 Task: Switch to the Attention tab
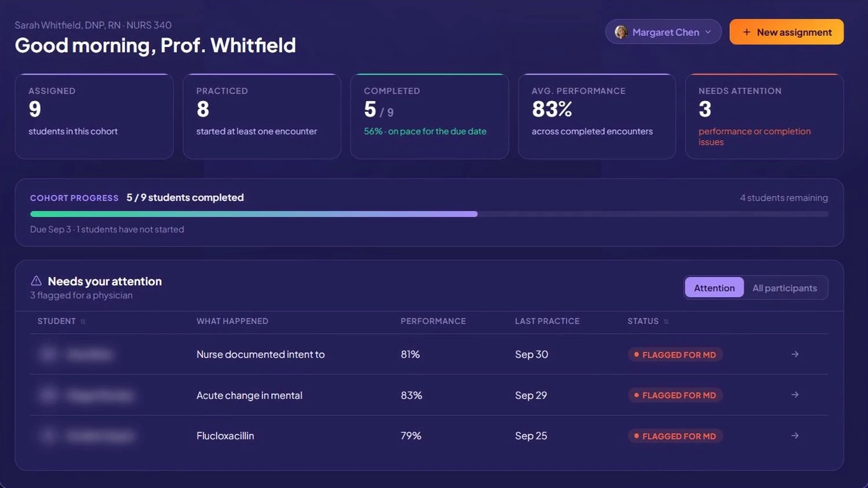point(714,288)
